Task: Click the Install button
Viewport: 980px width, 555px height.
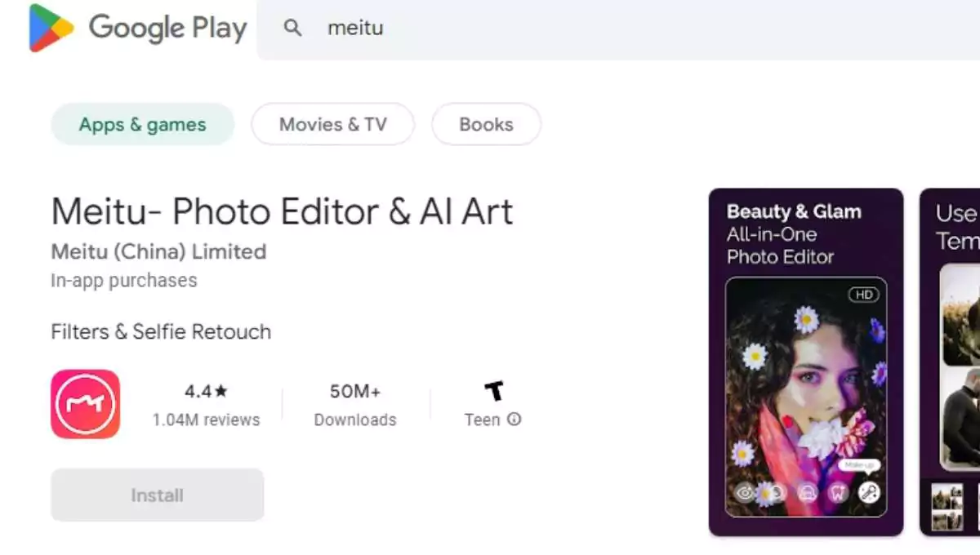Action: [x=157, y=495]
